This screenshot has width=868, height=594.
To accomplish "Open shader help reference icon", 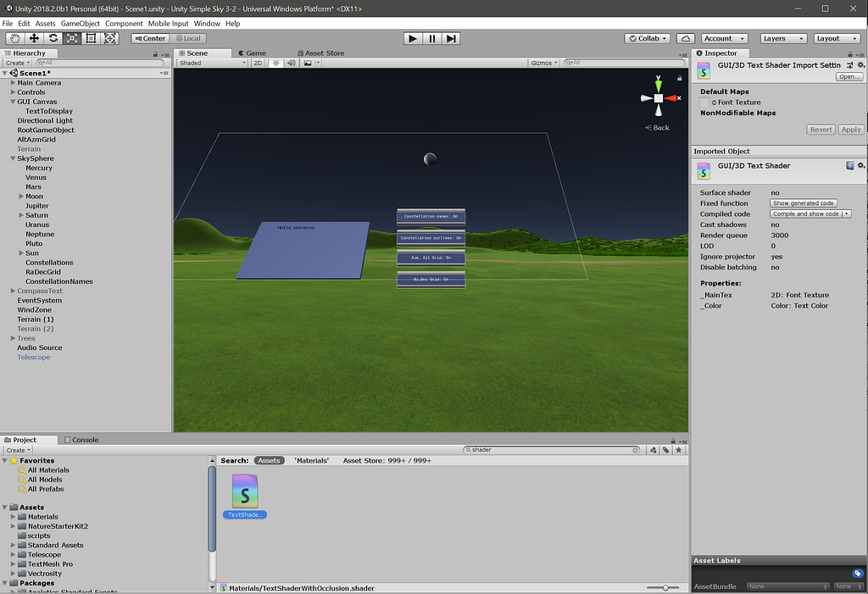I will click(x=849, y=165).
